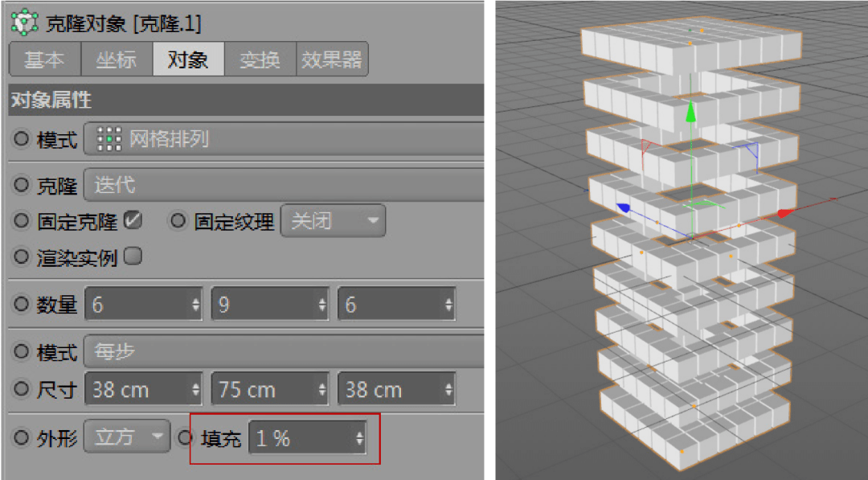Viewport: 868px width, 480px height.
Task: Click the 尺寸 field showing 75 cm
Action: click(x=269, y=389)
